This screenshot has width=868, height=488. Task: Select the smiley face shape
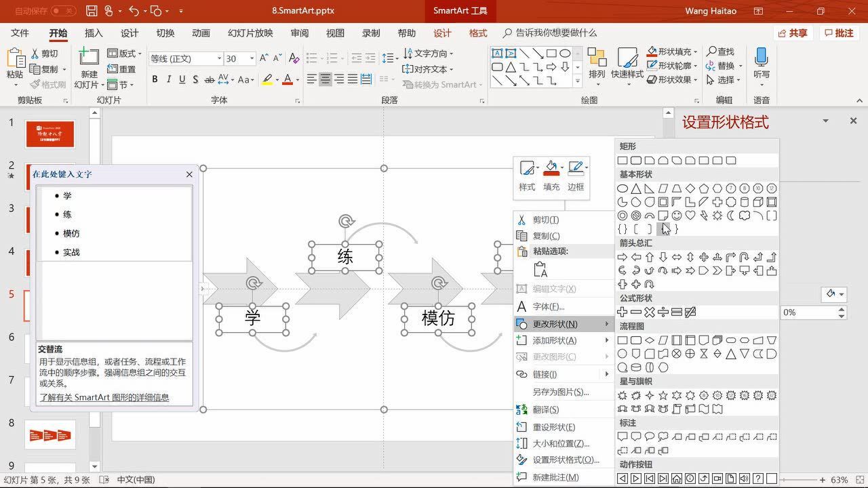pyautogui.click(x=677, y=216)
